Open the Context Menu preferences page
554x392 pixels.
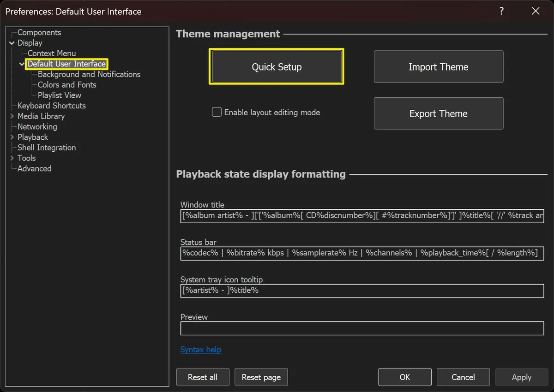pyautogui.click(x=52, y=53)
